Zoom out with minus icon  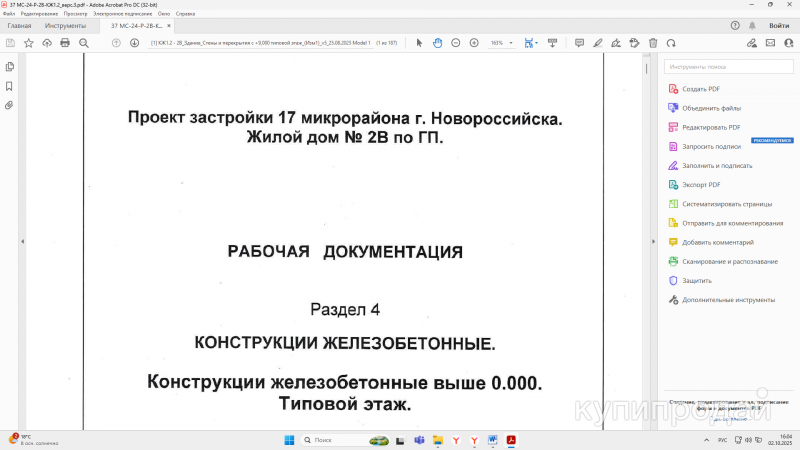(x=456, y=43)
